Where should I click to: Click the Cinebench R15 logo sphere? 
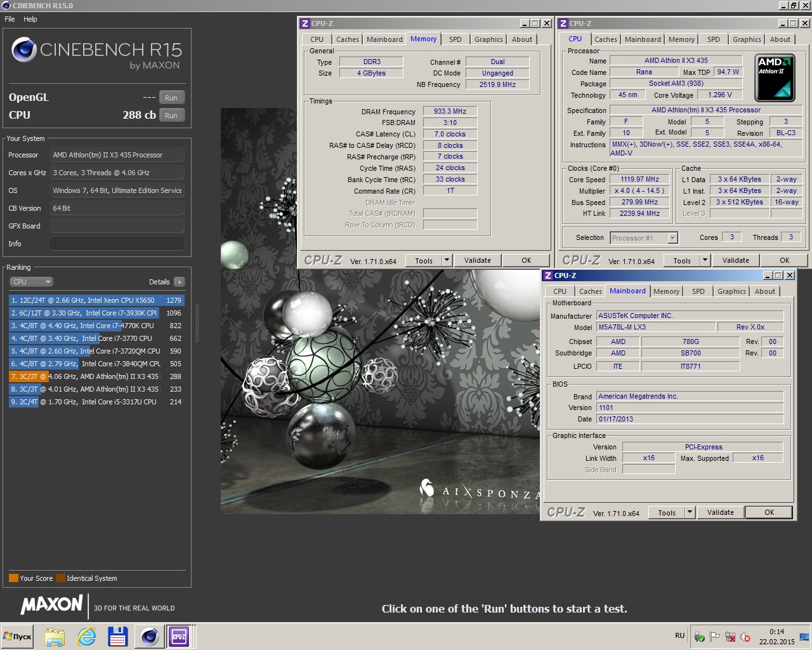click(x=23, y=50)
